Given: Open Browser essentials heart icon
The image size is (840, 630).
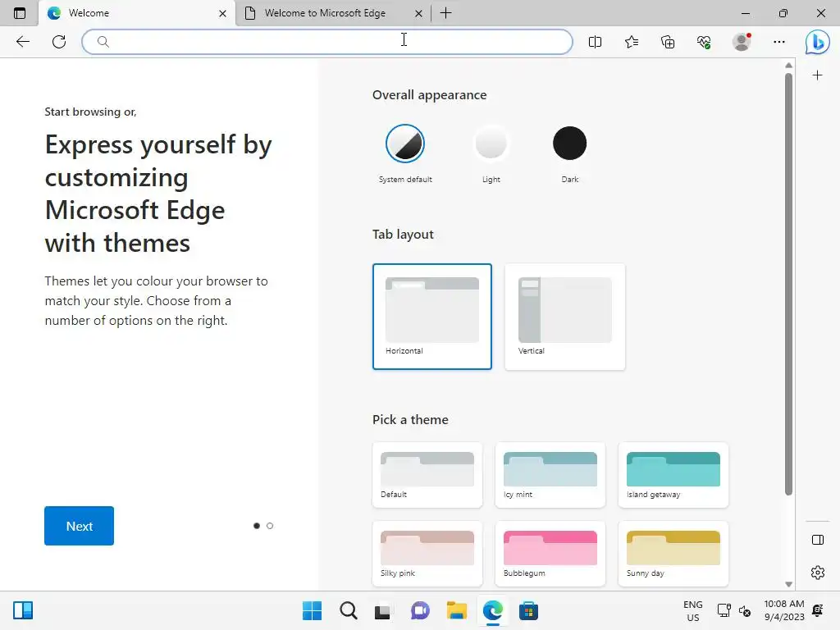Looking at the screenshot, I should [704, 42].
